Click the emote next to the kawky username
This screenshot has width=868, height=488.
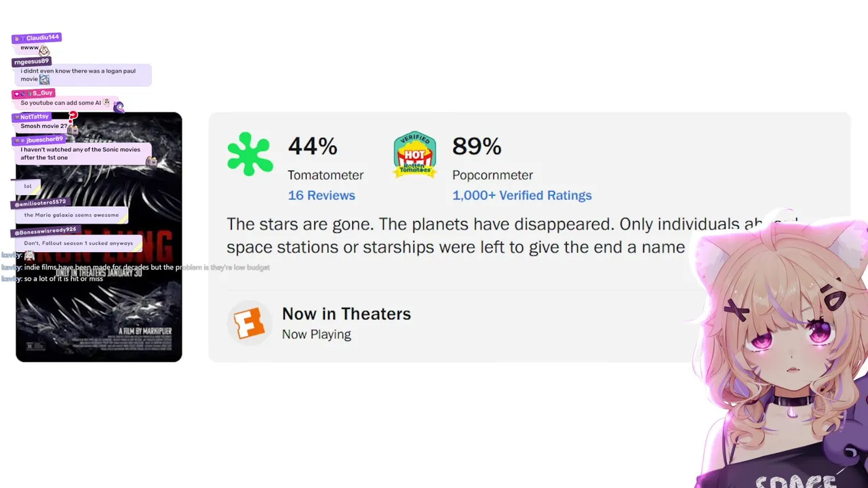pyautogui.click(x=29, y=256)
